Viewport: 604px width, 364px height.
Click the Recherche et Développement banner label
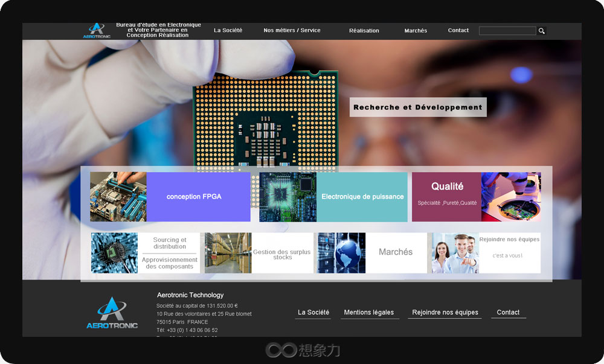pos(418,107)
